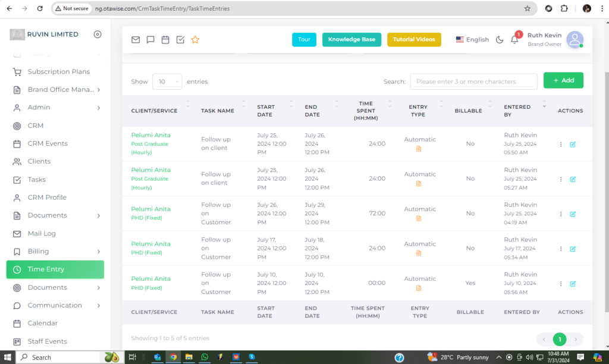Click the note icon under first Automatic entry
The height and width of the screenshot is (364, 609).
pyautogui.click(x=419, y=149)
